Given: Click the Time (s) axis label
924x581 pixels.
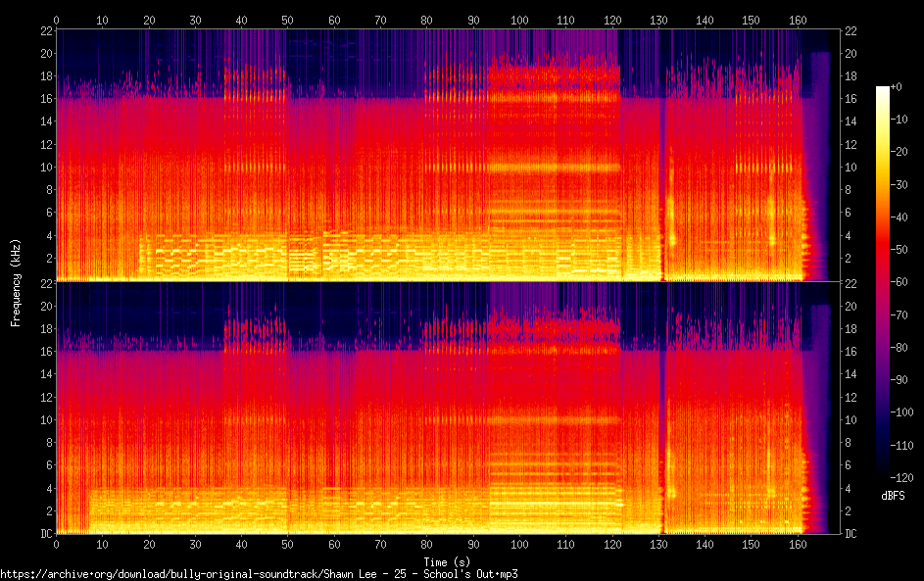Looking at the screenshot, I should [447, 562].
